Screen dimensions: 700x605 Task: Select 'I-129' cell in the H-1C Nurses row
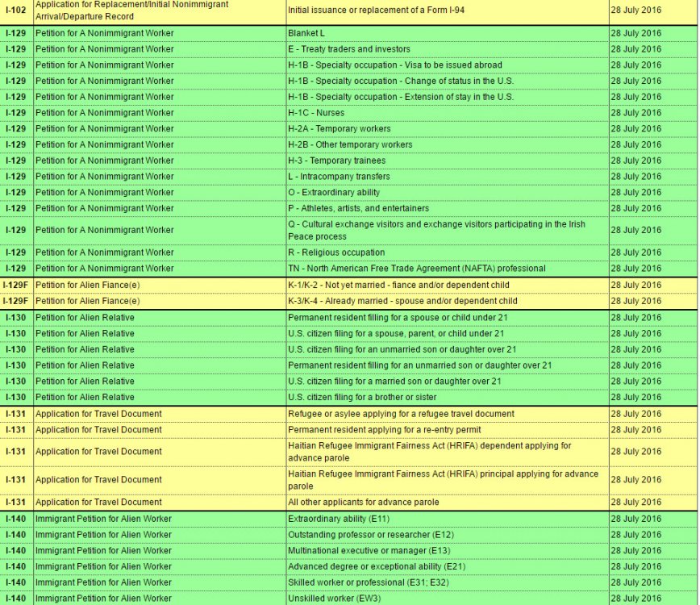pos(16,113)
